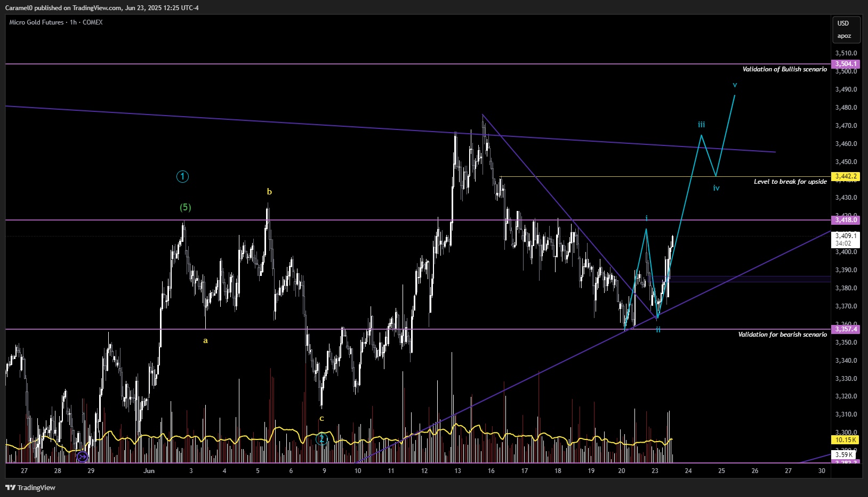
Task: Click the cyan 'ii' wave label
Action: click(658, 330)
